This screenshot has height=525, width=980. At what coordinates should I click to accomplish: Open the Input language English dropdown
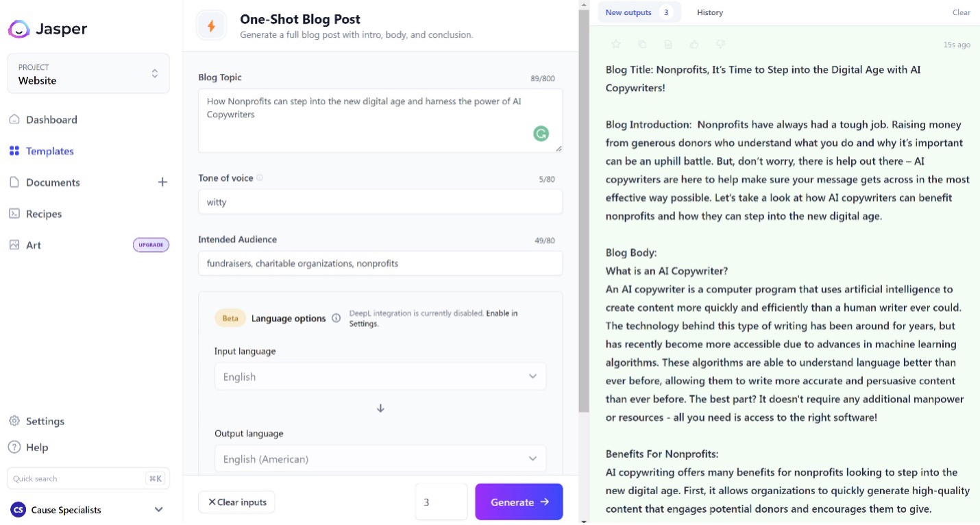coord(380,376)
